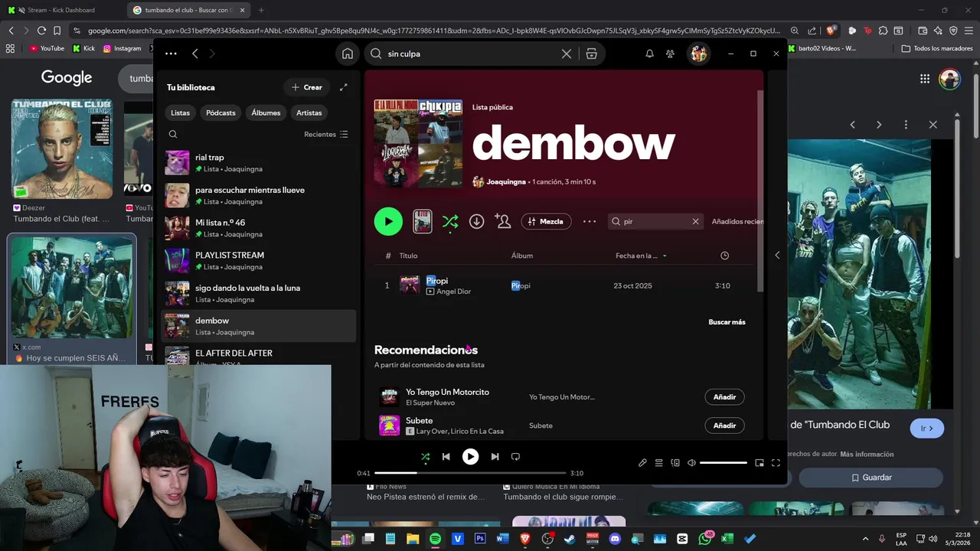Clear the 'sin culpa' search text
The image size is (980, 551).
(x=567, y=54)
